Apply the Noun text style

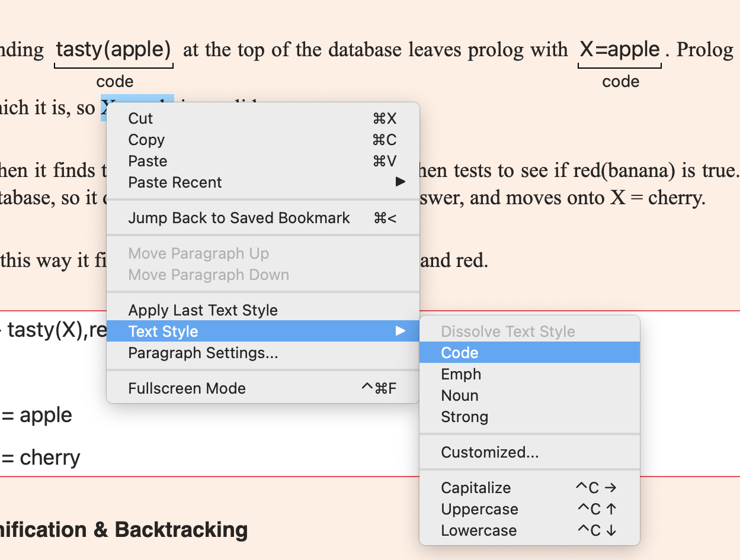[x=460, y=395]
